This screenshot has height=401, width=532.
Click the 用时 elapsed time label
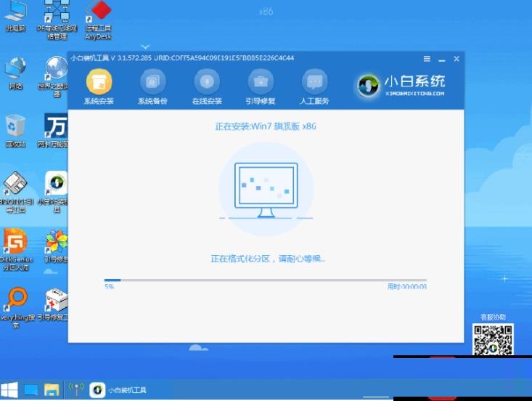pos(407,287)
